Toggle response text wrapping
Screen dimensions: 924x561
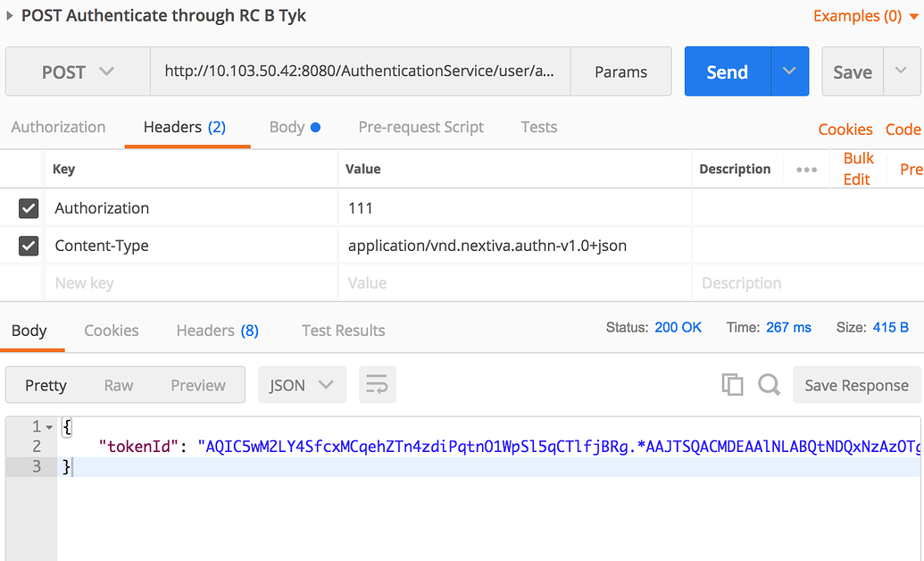click(377, 384)
